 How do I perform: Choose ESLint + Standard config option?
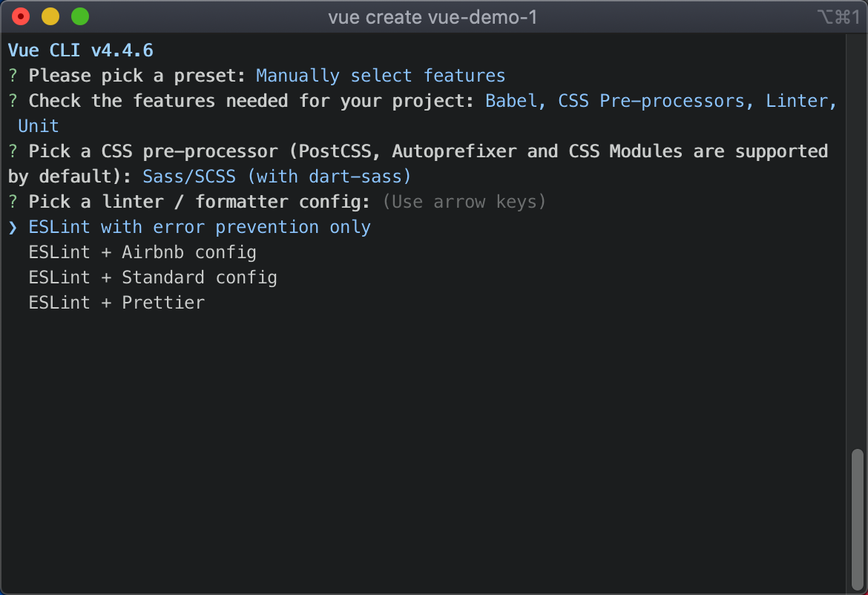[153, 277]
